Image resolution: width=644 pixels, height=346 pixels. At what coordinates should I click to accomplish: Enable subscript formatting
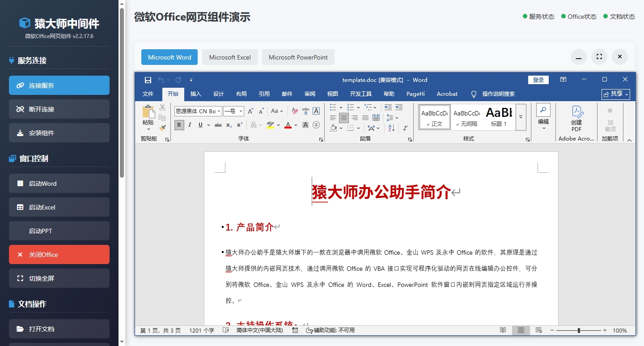229,125
